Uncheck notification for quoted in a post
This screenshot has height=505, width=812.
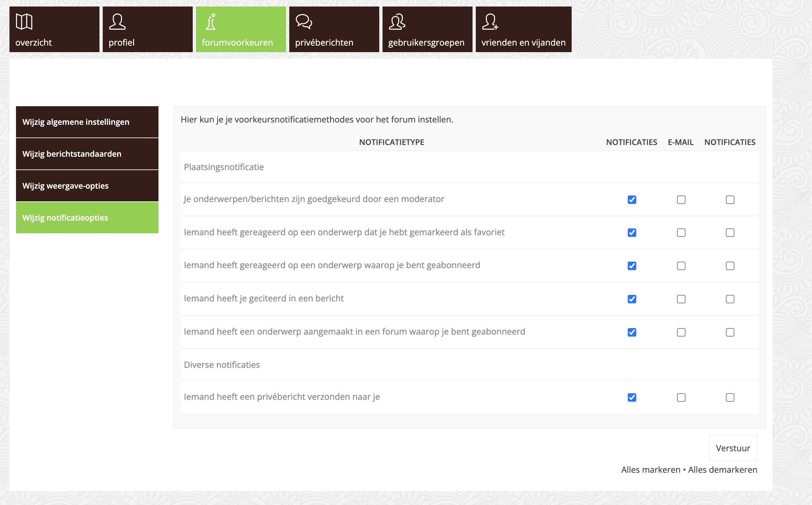(632, 299)
